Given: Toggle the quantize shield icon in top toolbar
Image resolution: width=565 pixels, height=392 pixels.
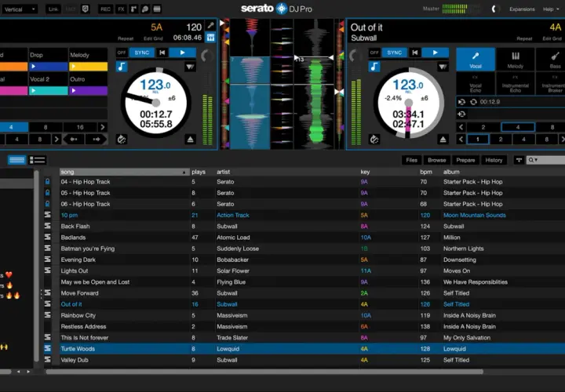Looking at the screenshot, I should click(x=86, y=9).
